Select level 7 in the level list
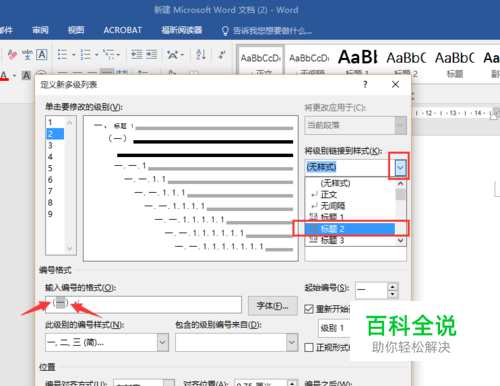 point(55,191)
